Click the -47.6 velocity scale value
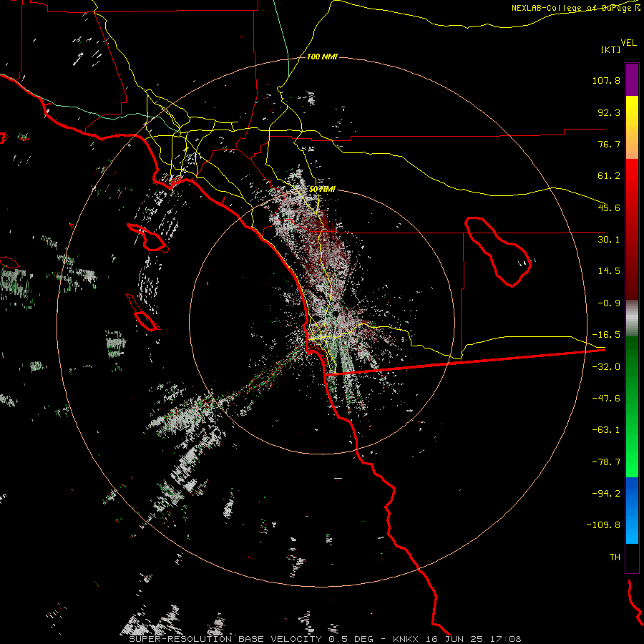644x644 pixels. click(x=606, y=399)
